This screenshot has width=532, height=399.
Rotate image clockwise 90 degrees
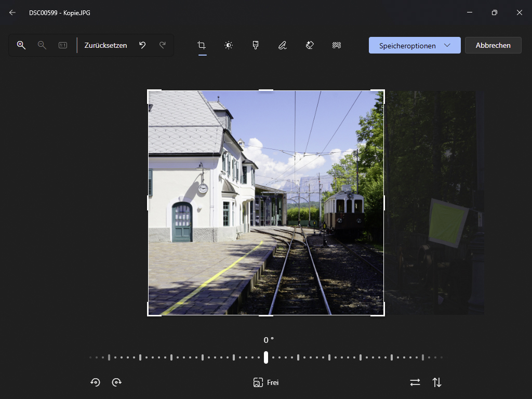pos(117,382)
